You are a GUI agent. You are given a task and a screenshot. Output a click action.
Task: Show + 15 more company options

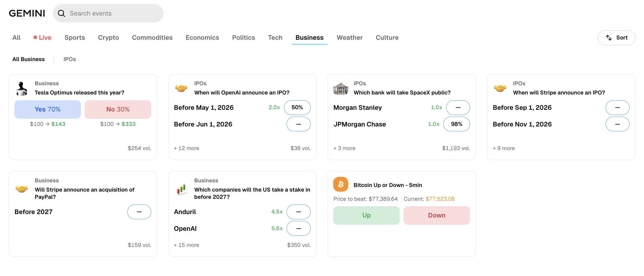pos(186,245)
